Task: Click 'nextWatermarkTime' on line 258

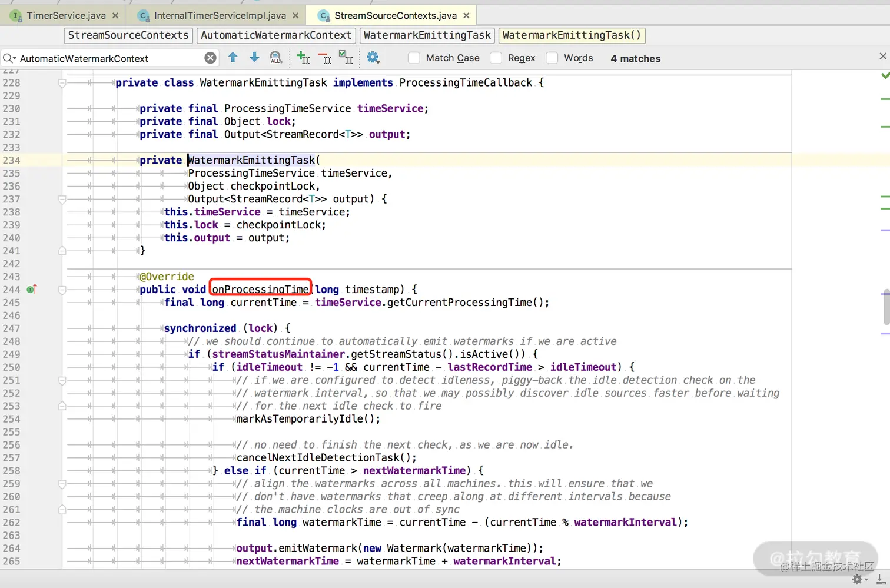Action: [x=414, y=471]
